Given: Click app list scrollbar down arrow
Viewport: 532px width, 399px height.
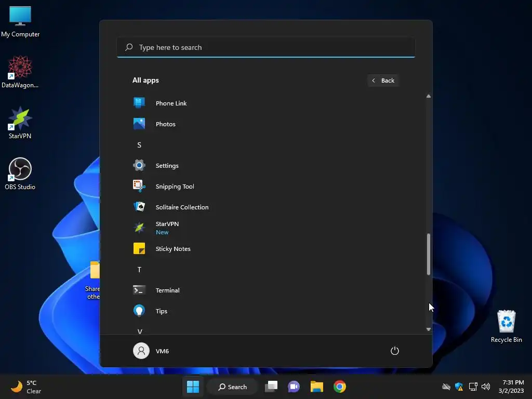Looking at the screenshot, I should pyautogui.click(x=429, y=329).
